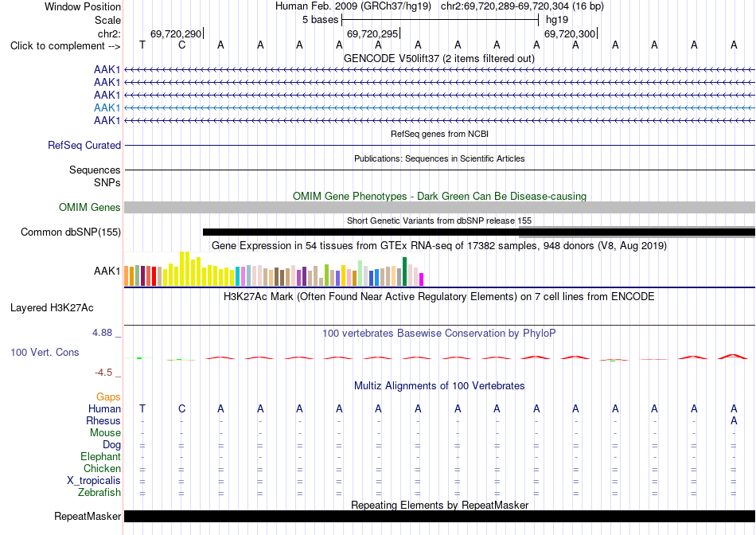Click the GENCODE V50lift37 track title

(439, 58)
